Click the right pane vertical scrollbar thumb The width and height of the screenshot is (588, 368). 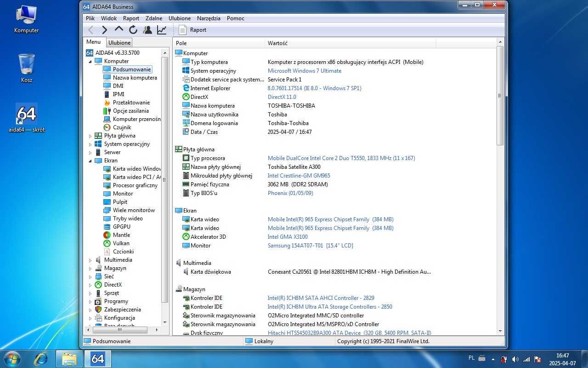(500, 96)
